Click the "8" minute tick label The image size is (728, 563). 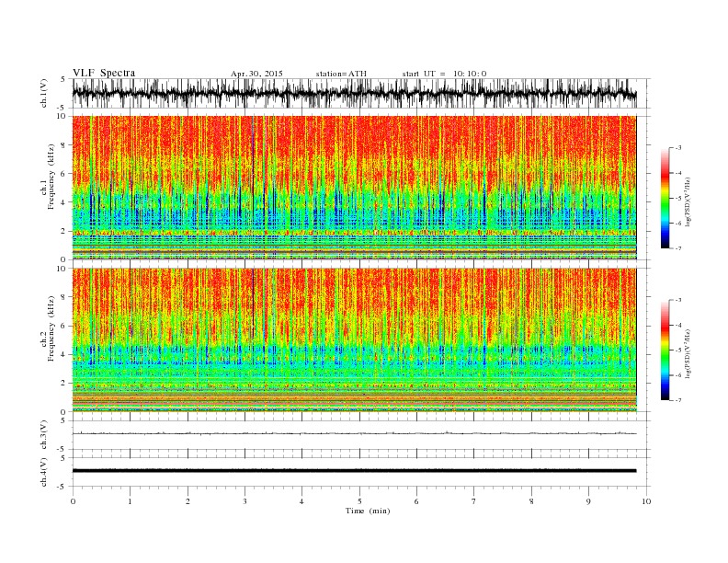coord(531,501)
